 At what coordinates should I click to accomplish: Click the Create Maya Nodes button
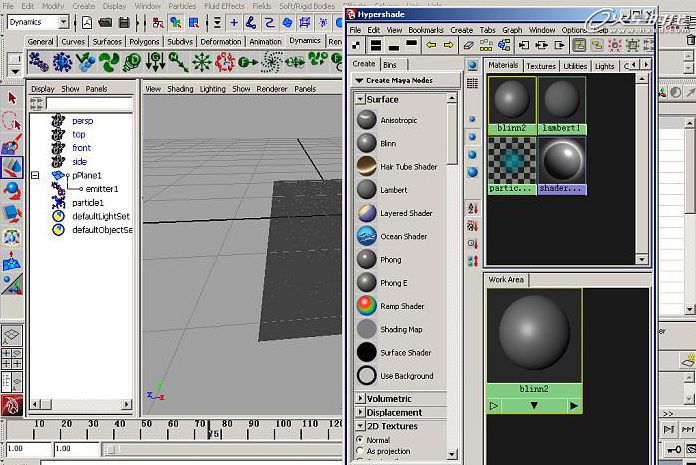coord(406,80)
